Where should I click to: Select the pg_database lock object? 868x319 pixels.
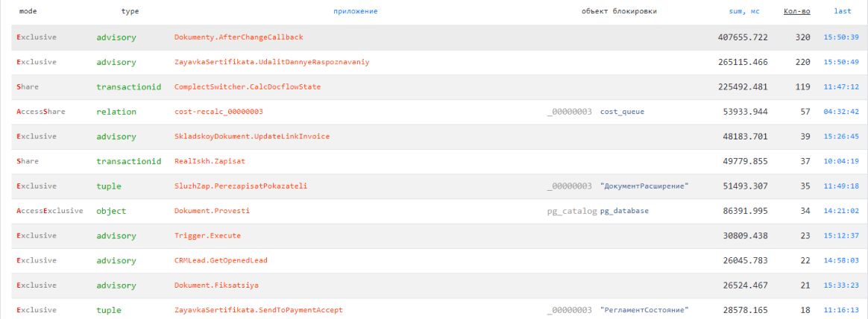[x=624, y=211]
